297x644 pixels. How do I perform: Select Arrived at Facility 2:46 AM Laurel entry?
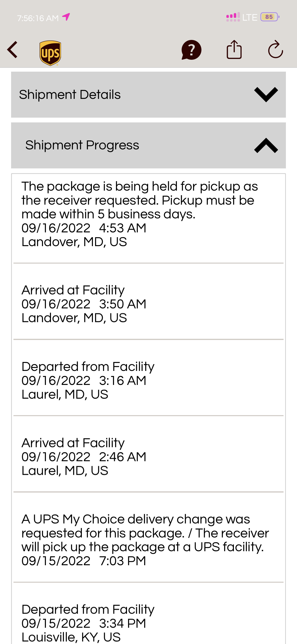click(x=148, y=454)
